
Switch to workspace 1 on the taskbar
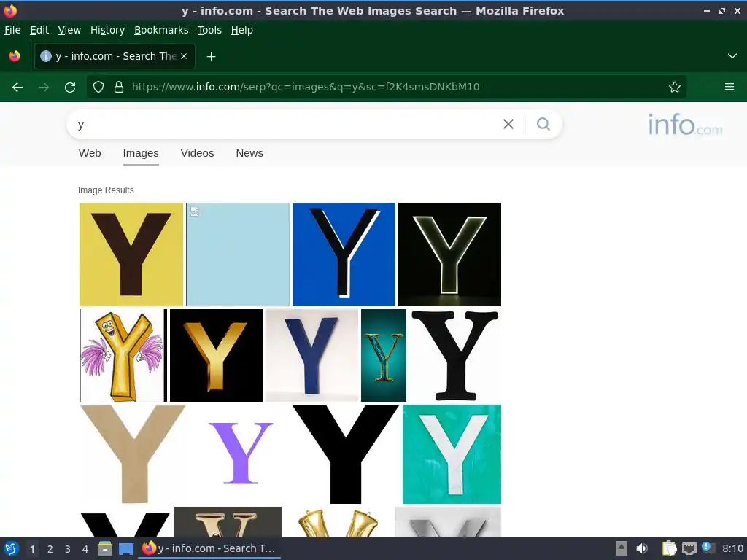pos(32,549)
